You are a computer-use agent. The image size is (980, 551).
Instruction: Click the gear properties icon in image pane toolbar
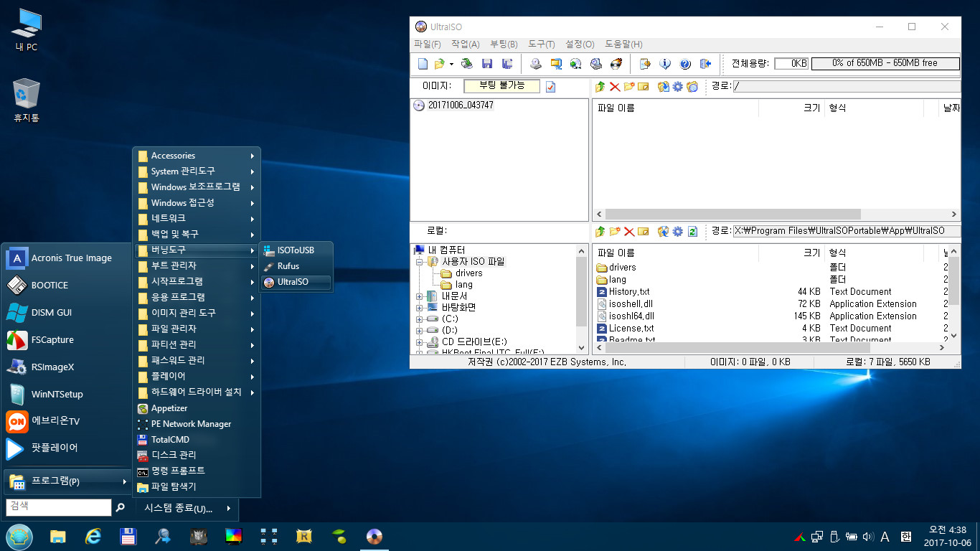point(677,87)
